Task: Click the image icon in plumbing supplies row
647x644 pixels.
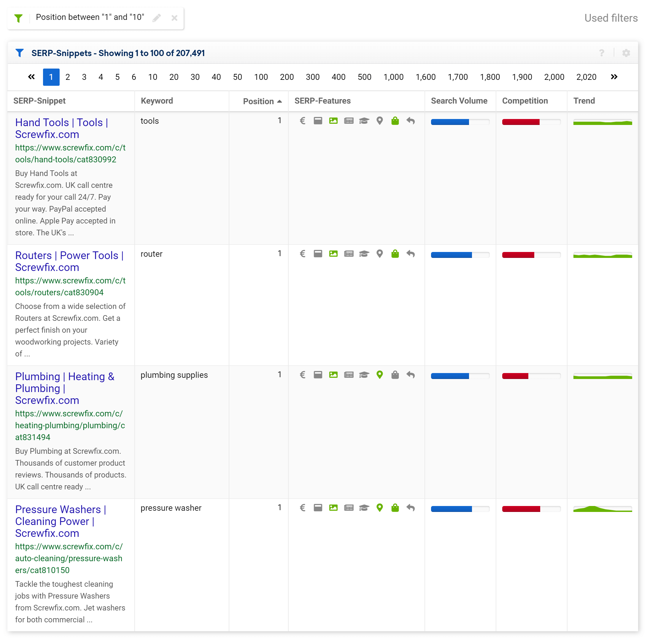Action: (x=333, y=375)
